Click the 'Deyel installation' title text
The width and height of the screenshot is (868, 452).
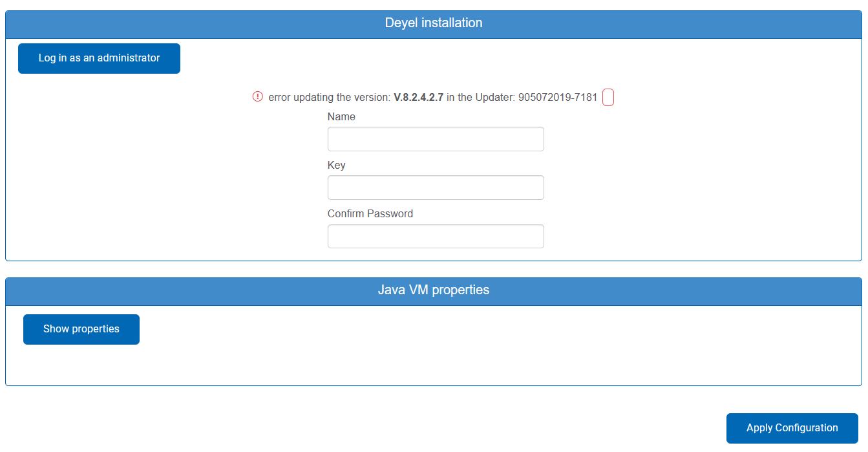click(434, 23)
